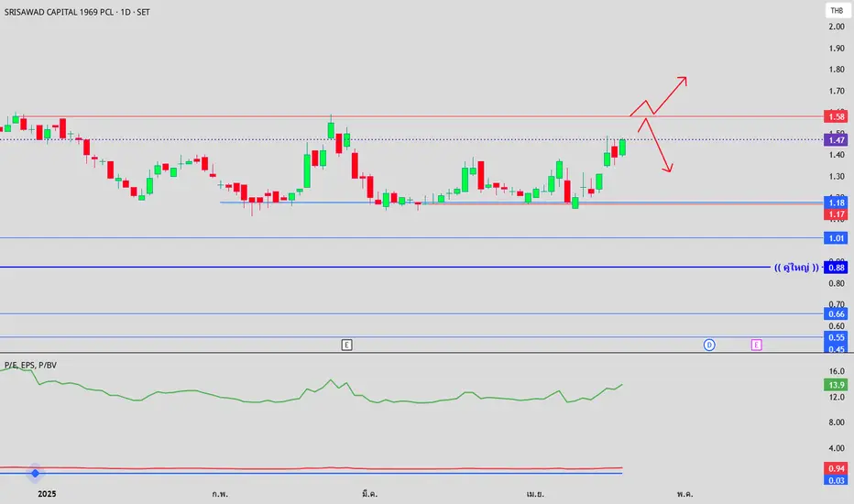Select the blue 1.18 price label

tap(836, 203)
